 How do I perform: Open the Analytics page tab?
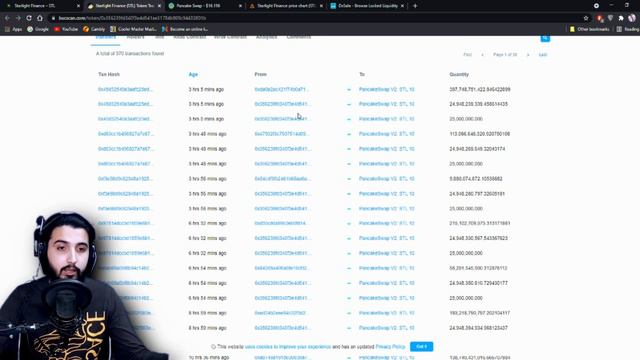[266, 37]
